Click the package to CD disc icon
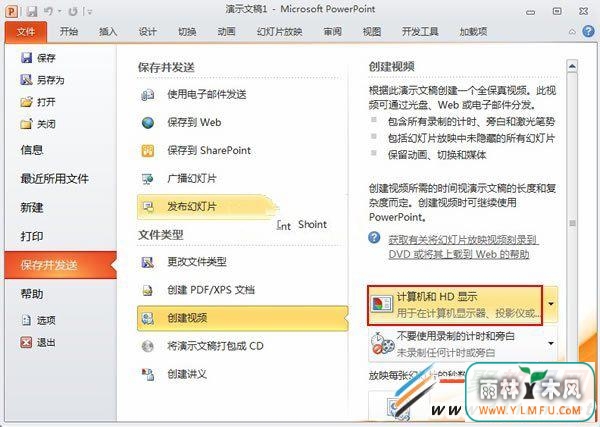This screenshot has width=600, height=427. tap(148, 346)
